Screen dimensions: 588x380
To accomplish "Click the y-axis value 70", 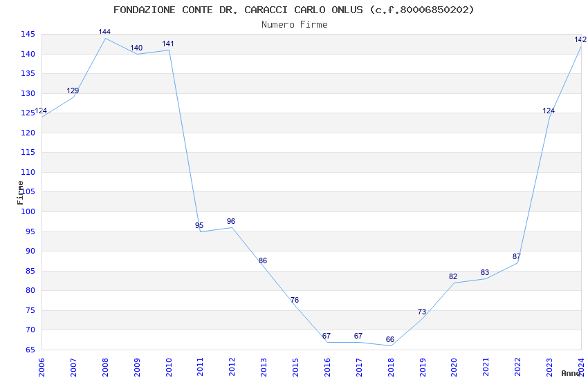I will click(x=30, y=330).
